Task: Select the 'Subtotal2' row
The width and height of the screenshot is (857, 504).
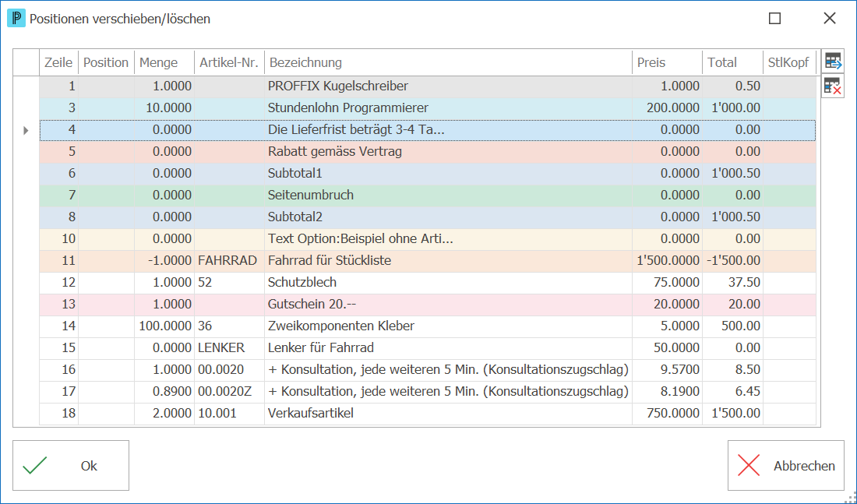Action: [428, 217]
